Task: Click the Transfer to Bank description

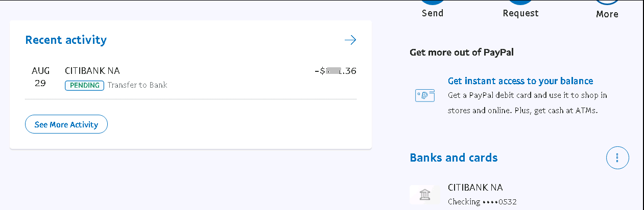Action: click(137, 85)
